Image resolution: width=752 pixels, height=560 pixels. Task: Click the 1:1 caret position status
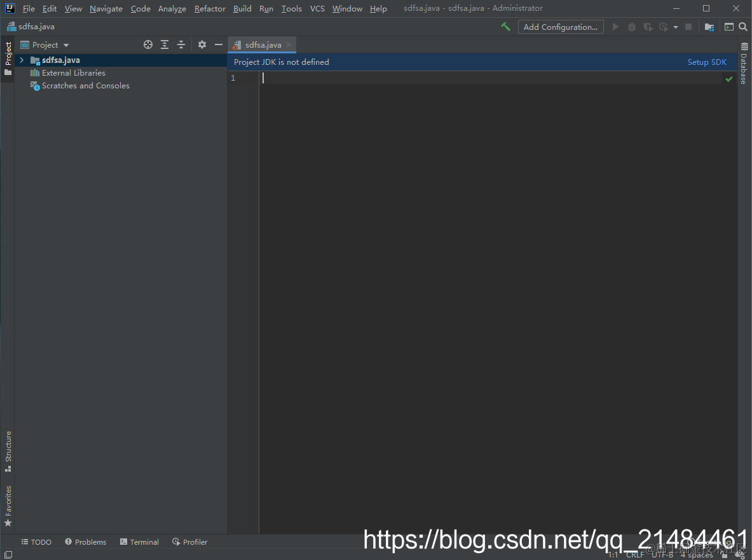613,555
